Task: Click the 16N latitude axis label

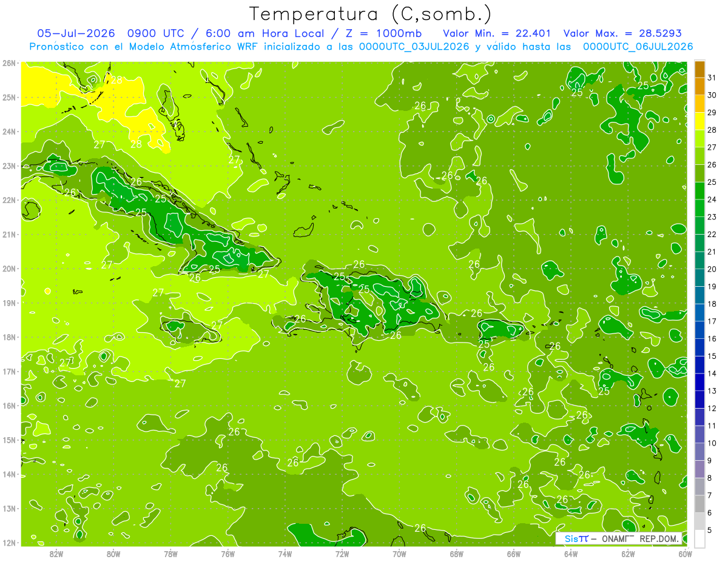Action: [x=8, y=406]
